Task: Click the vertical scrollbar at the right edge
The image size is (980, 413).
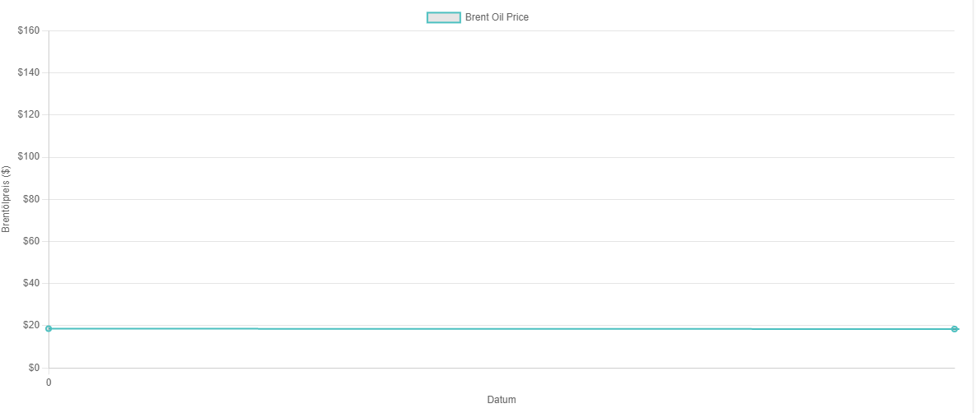Action: pyautogui.click(x=976, y=206)
